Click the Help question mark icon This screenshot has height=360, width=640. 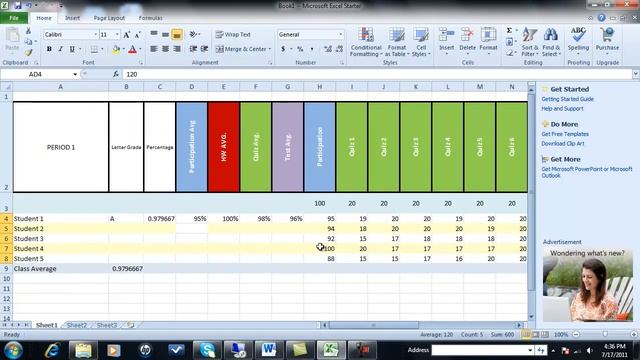click(601, 18)
